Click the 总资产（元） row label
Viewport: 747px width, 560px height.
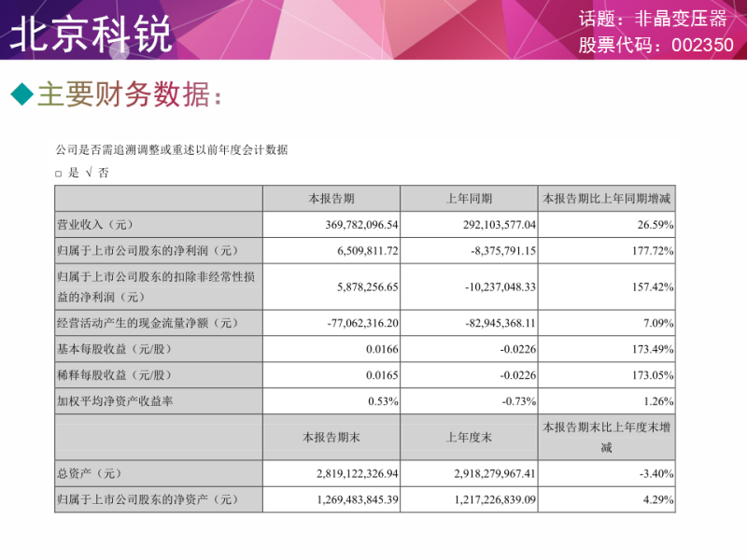click(90, 473)
